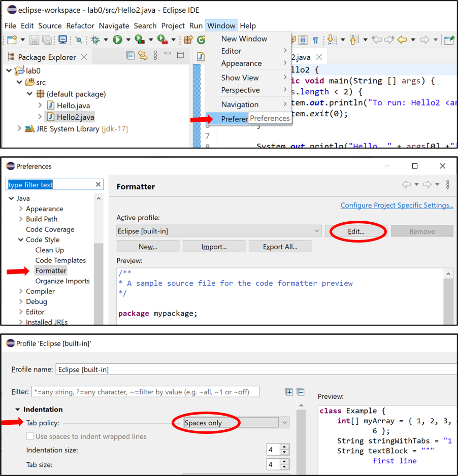Collapse All in Package Explorer

(x=130, y=55)
